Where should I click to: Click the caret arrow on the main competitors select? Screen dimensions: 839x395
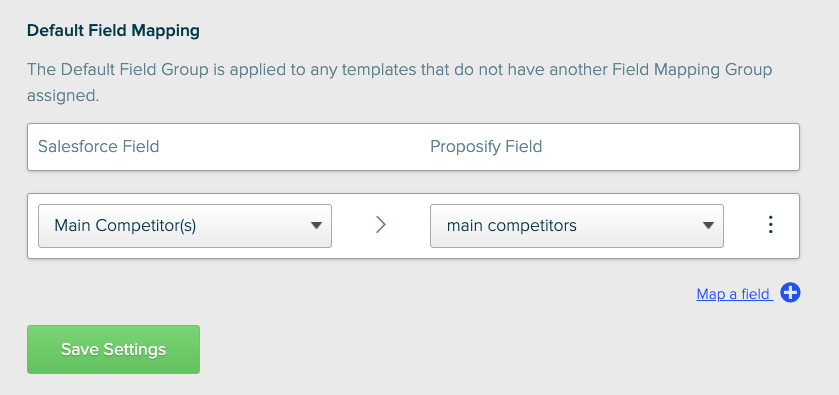click(708, 225)
